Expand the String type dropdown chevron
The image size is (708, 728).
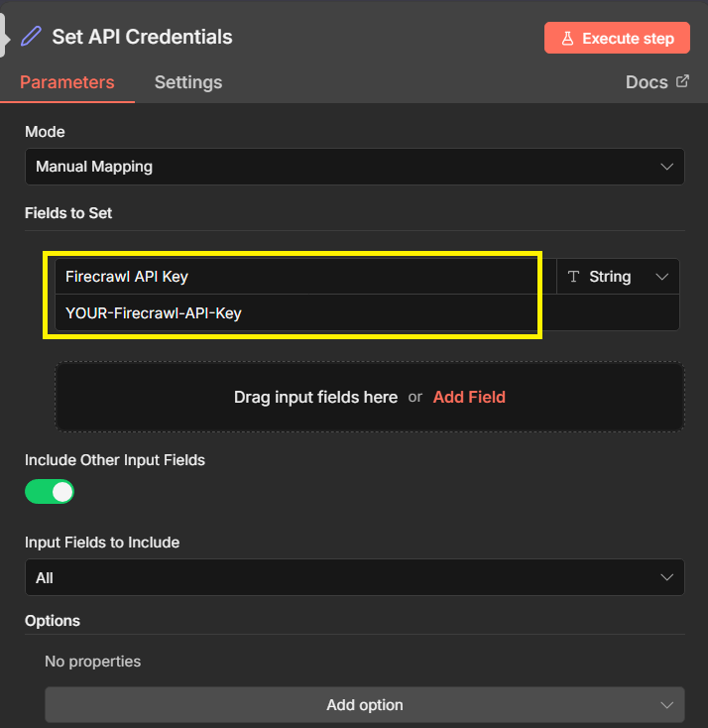coord(662,277)
